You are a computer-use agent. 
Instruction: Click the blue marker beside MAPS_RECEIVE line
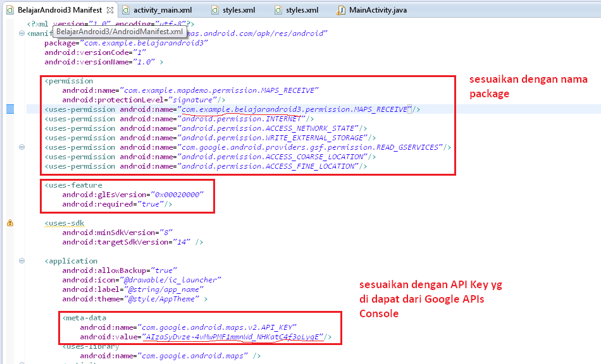tap(10, 109)
